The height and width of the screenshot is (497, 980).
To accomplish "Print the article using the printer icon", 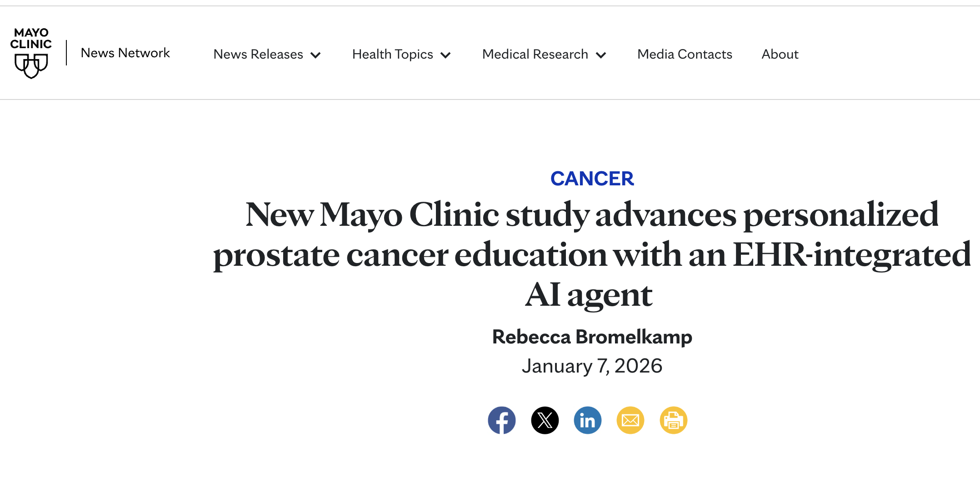I will point(673,420).
